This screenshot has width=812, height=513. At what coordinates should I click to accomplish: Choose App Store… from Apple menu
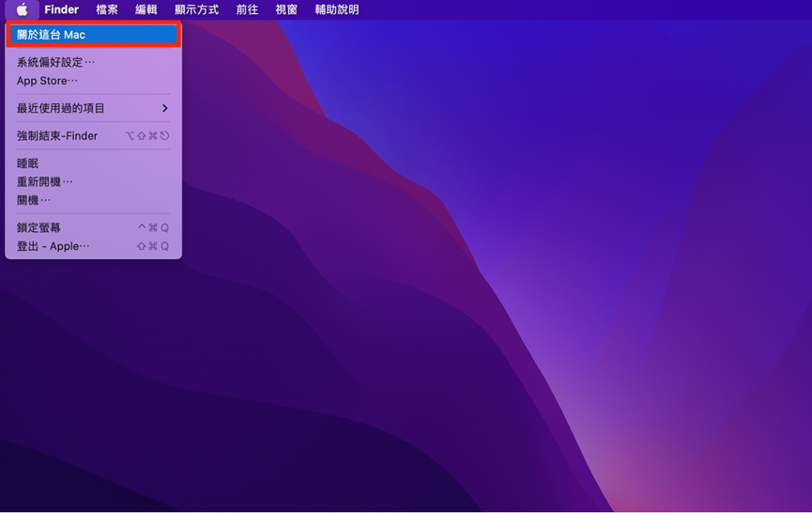pos(93,81)
